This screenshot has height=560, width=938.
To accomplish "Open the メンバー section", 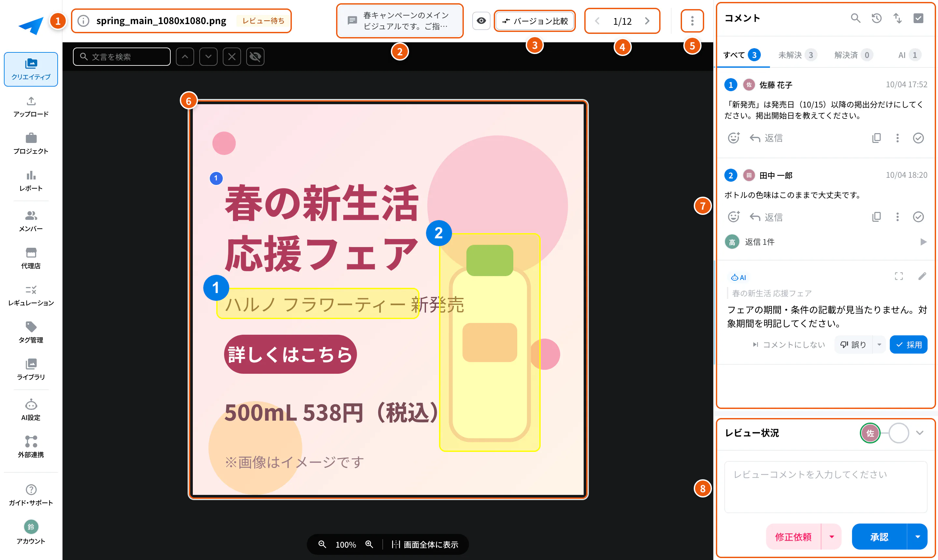I will tap(31, 221).
